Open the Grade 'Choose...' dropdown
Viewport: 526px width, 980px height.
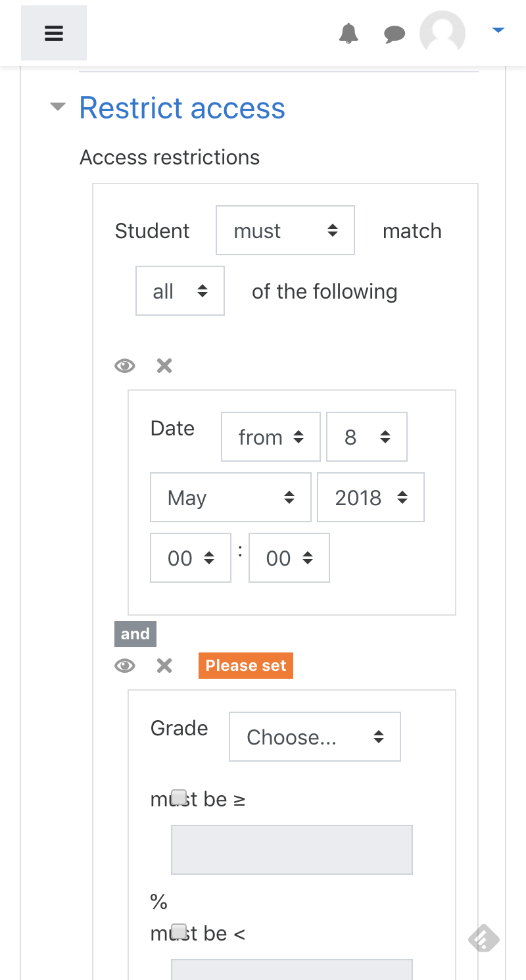click(315, 737)
